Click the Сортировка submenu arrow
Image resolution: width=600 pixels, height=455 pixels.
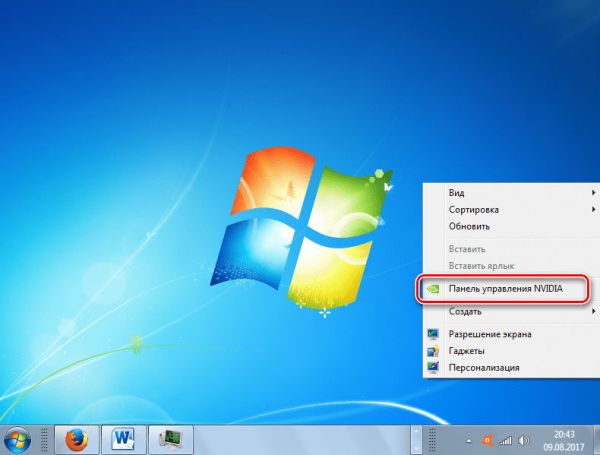pos(593,209)
